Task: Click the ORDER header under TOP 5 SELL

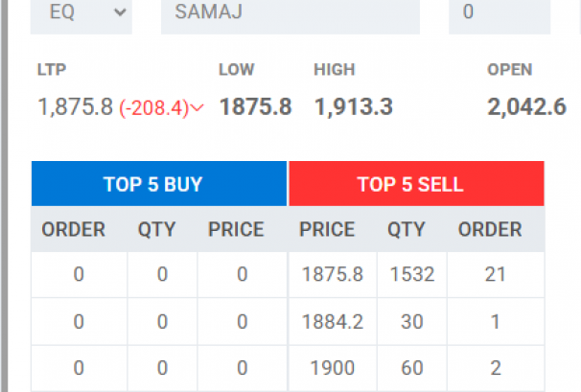Action: coord(490,229)
